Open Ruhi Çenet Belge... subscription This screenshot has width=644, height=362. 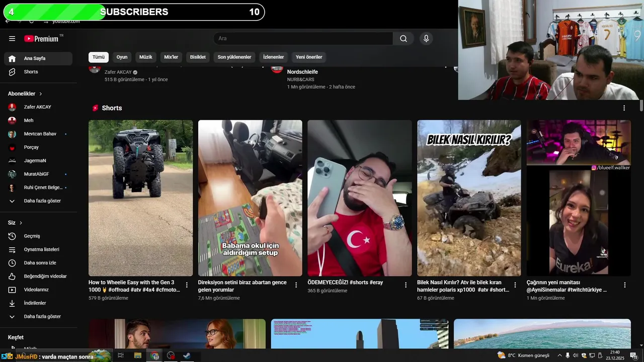[x=38, y=188]
